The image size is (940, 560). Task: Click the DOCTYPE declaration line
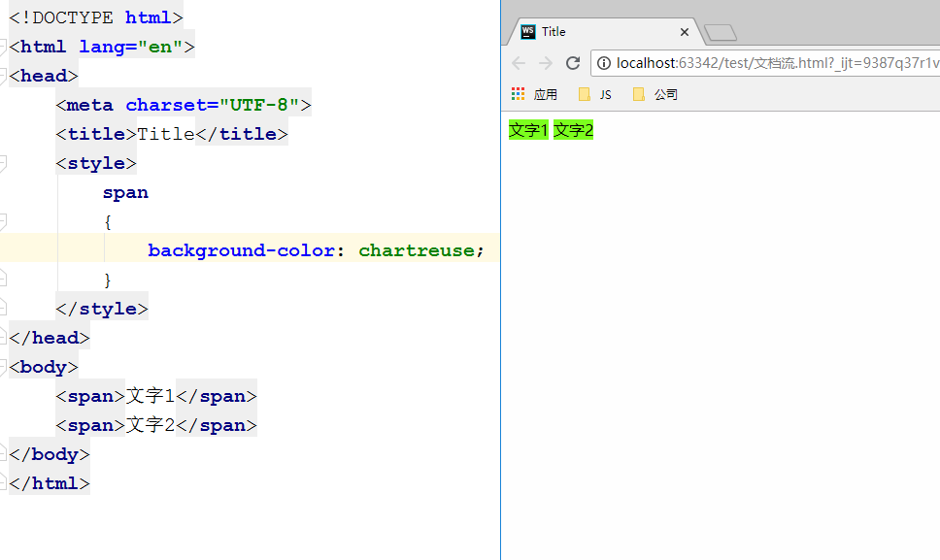pyautogui.click(x=96, y=18)
